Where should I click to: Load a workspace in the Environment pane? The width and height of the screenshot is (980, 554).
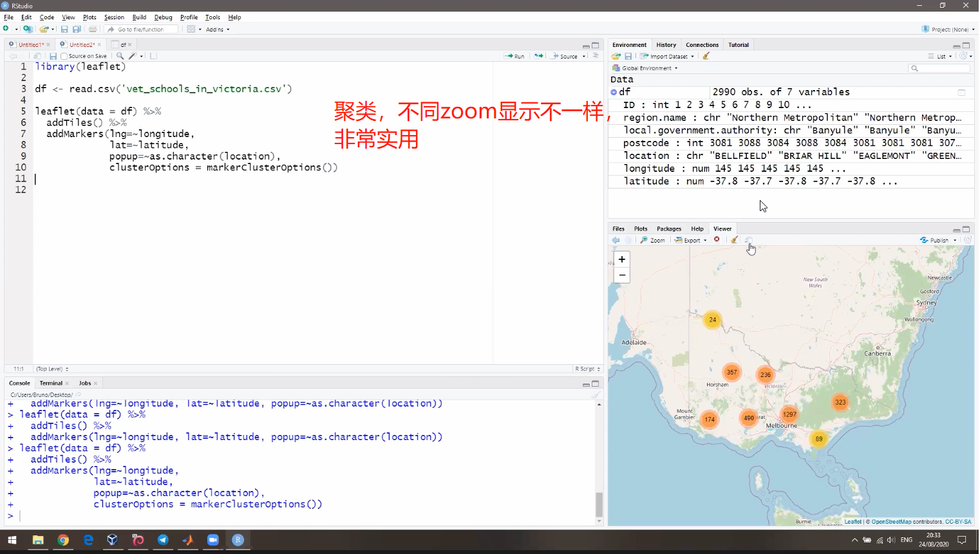pos(616,56)
